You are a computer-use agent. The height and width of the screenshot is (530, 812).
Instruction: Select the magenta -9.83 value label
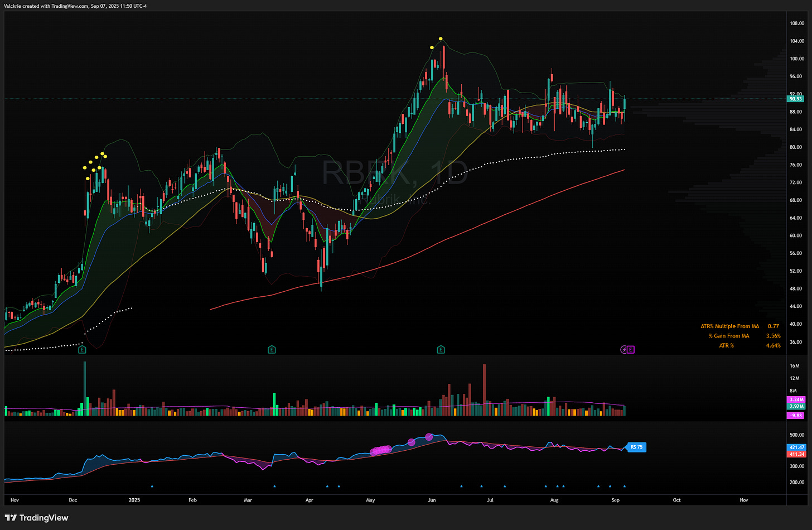[x=795, y=416]
